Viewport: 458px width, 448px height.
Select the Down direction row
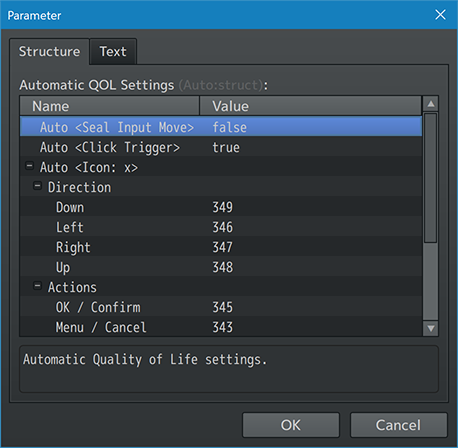tap(221, 206)
